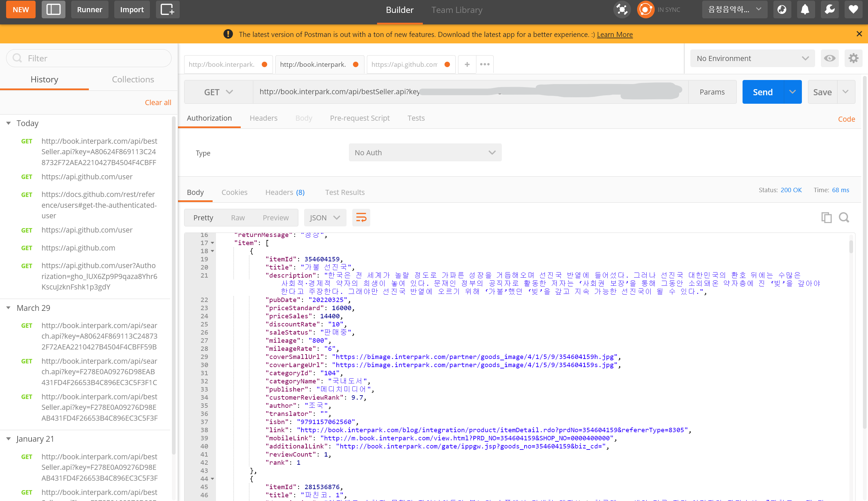Click the Code link
This screenshot has height=501, width=868.
(x=846, y=119)
